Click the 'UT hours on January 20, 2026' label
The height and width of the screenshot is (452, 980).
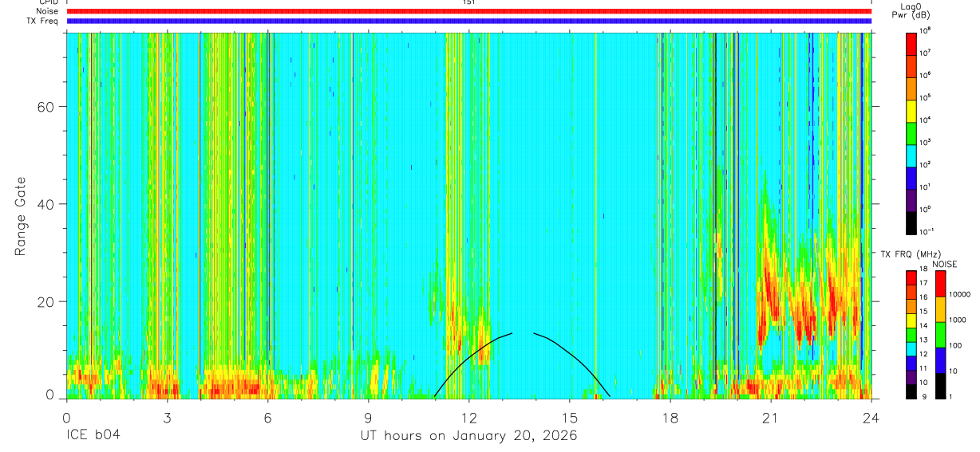[x=468, y=435]
